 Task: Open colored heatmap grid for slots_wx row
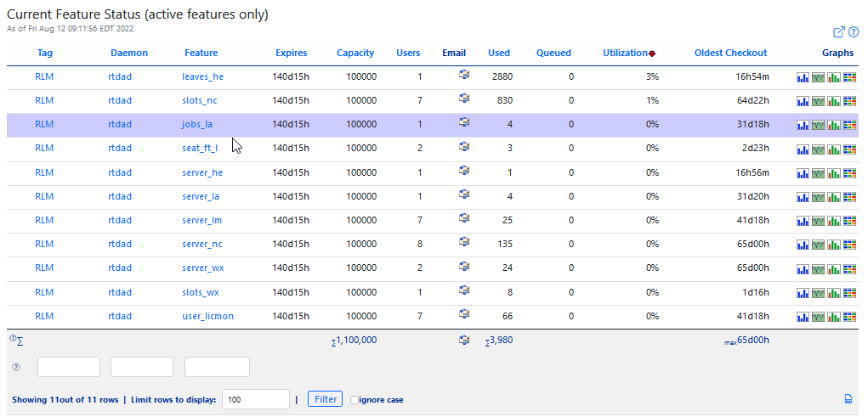pyautogui.click(x=850, y=293)
